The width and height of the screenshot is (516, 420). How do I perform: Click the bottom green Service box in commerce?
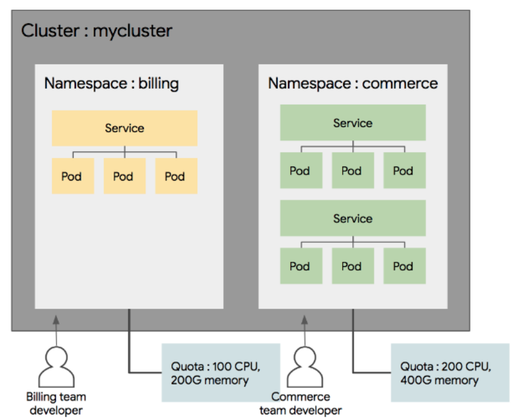(353, 218)
